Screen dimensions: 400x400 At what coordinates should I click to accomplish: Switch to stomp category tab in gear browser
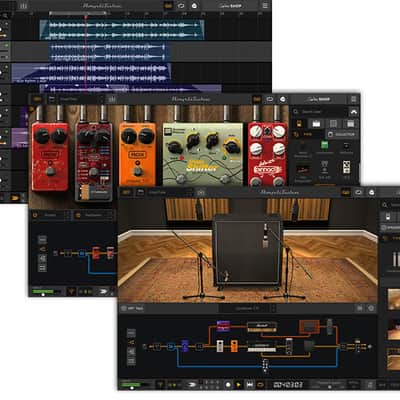point(299,124)
